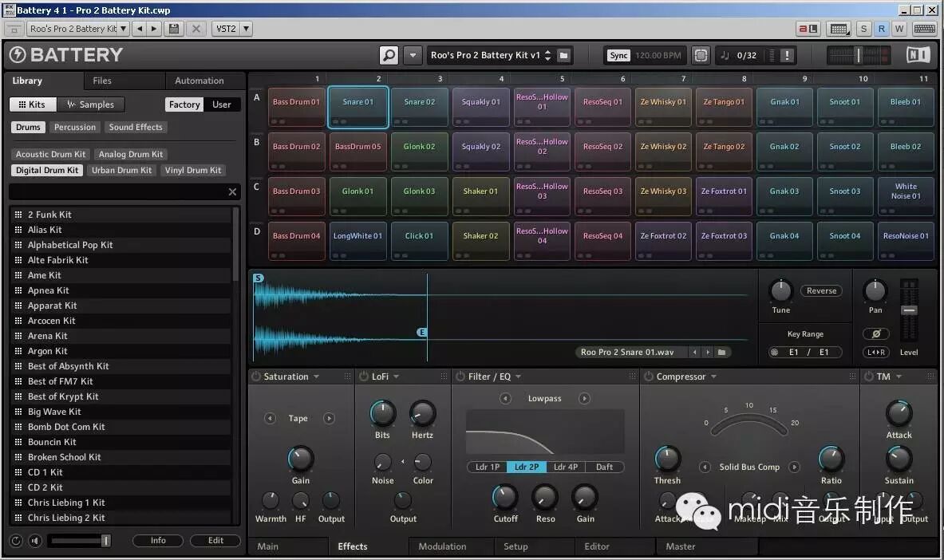
Task: Toggle the TM power button
Action: 869,377
